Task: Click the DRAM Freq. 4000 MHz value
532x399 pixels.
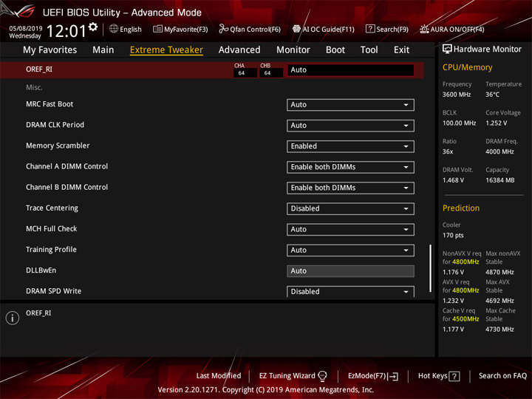Action: pyautogui.click(x=499, y=151)
